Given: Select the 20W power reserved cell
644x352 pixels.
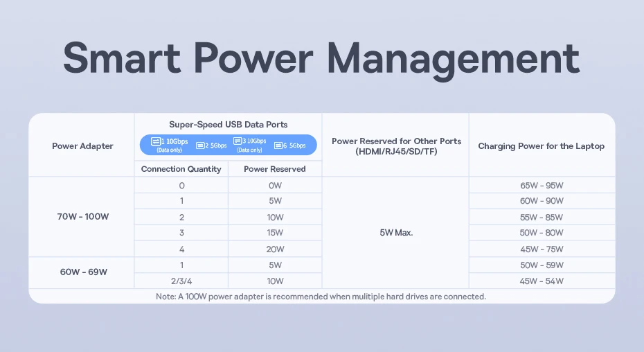Looking at the screenshot, I should [x=275, y=249].
